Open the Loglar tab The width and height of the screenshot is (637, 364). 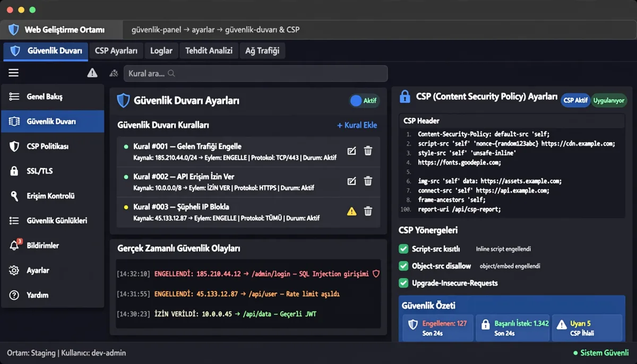point(161,51)
